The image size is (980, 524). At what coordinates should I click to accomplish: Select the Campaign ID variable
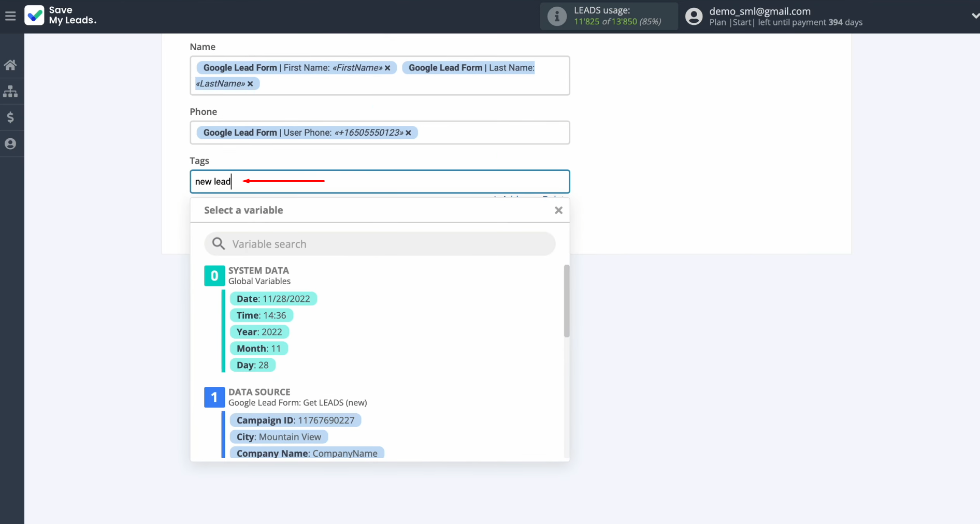pos(296,420)
